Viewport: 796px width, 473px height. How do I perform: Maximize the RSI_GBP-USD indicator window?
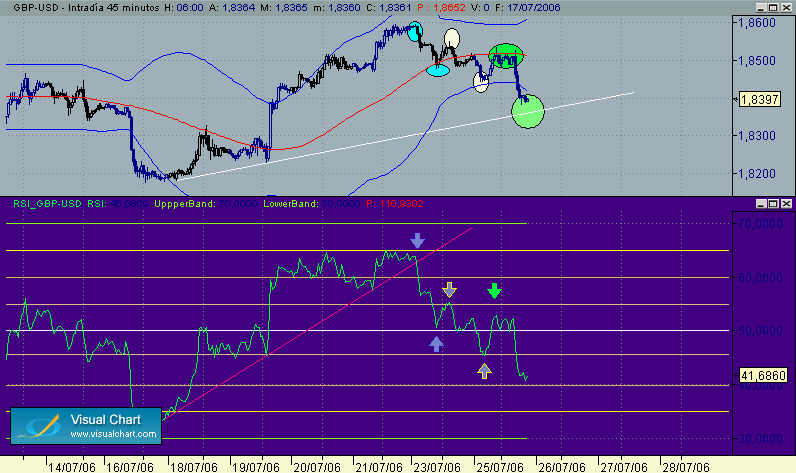[x=773, y=204]
